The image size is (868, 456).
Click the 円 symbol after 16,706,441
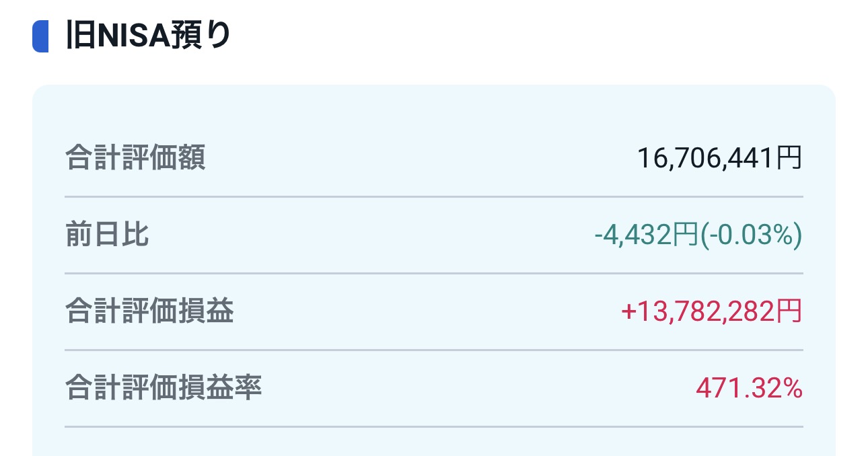(x=790, y=159)
